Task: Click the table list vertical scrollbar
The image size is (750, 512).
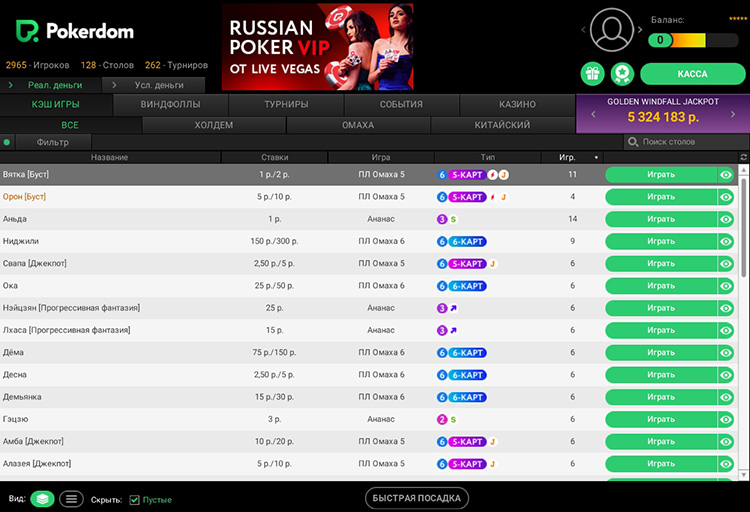Action: pos(743,228)
